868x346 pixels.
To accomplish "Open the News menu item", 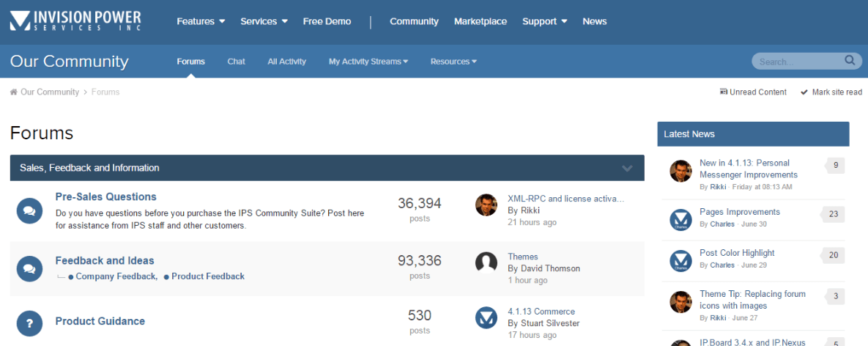I will [x=595, y=21].
